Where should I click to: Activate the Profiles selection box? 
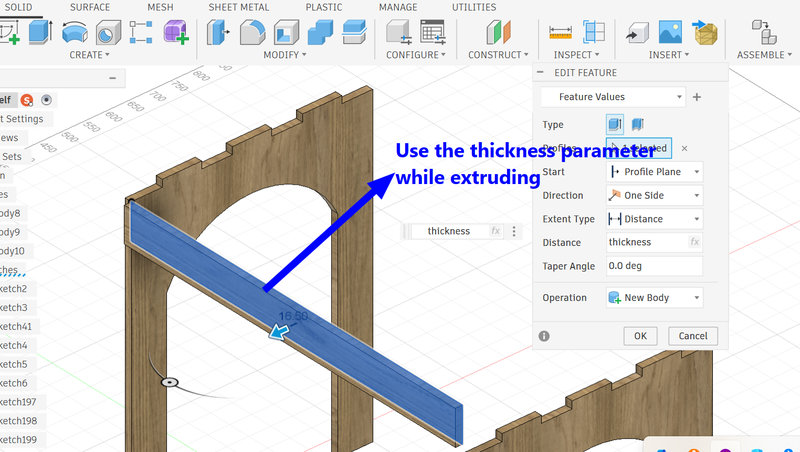tap(639, 148)
